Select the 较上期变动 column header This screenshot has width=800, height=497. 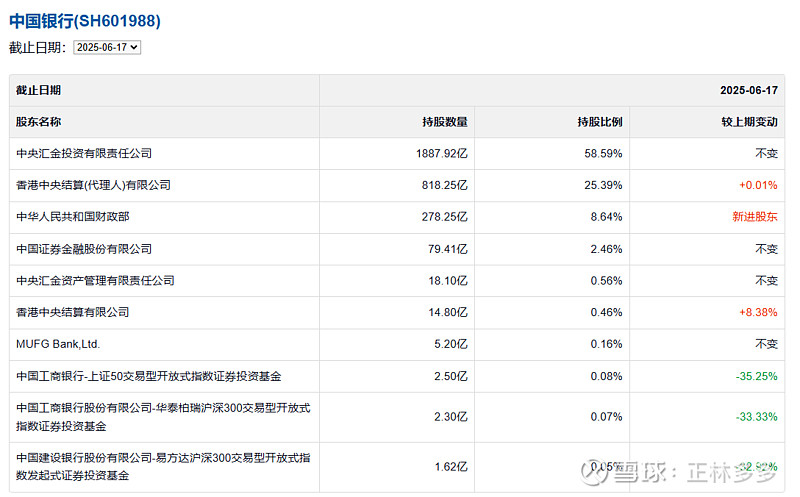[749, 122]
